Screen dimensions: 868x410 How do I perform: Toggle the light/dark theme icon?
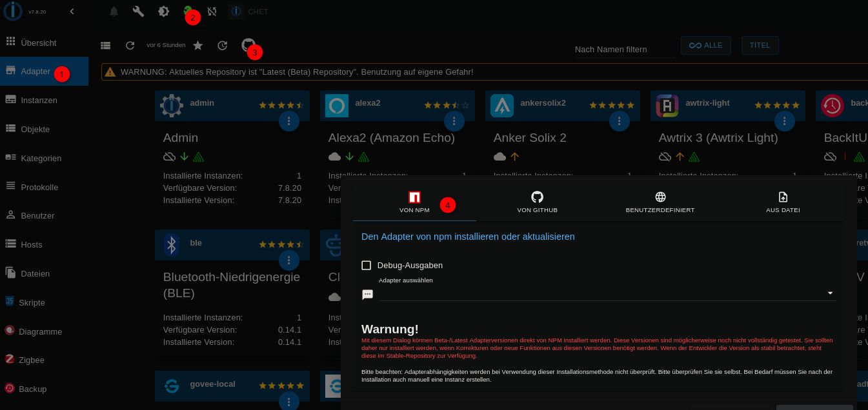point(163,11)
